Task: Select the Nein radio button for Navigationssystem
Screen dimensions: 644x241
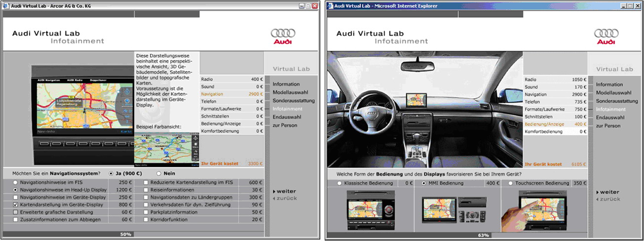Action: point(159,174)
